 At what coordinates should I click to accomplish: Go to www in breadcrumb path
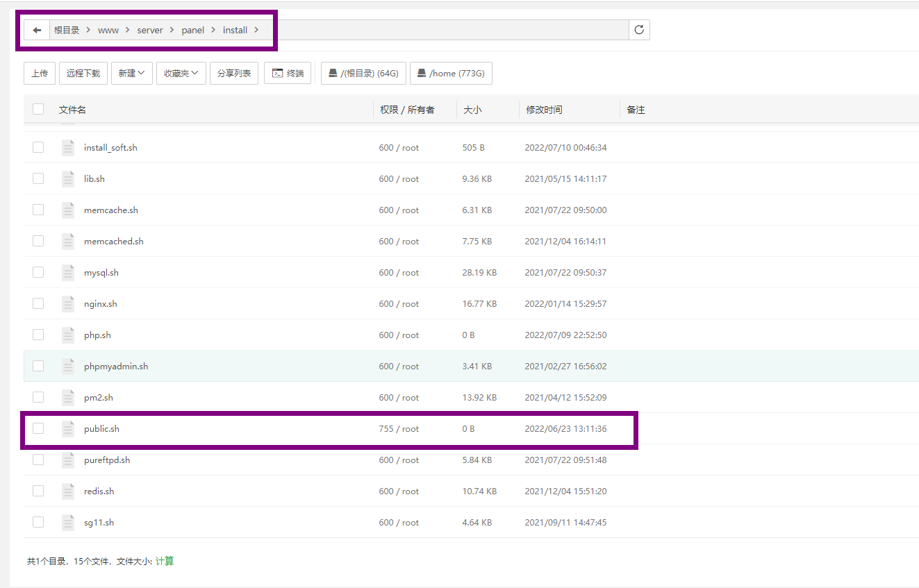(108, 30)
